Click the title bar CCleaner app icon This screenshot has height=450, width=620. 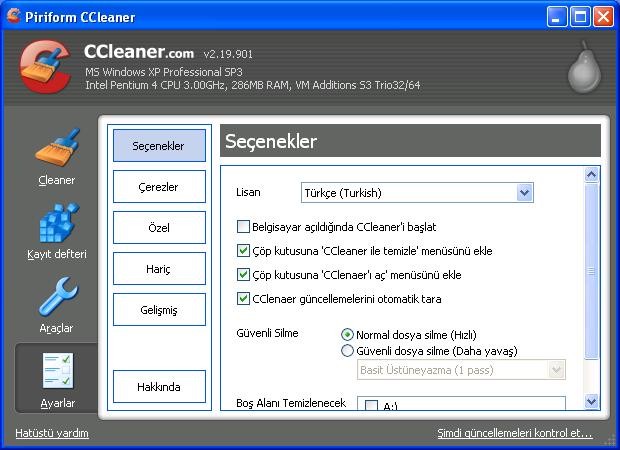tap(14, 16)
